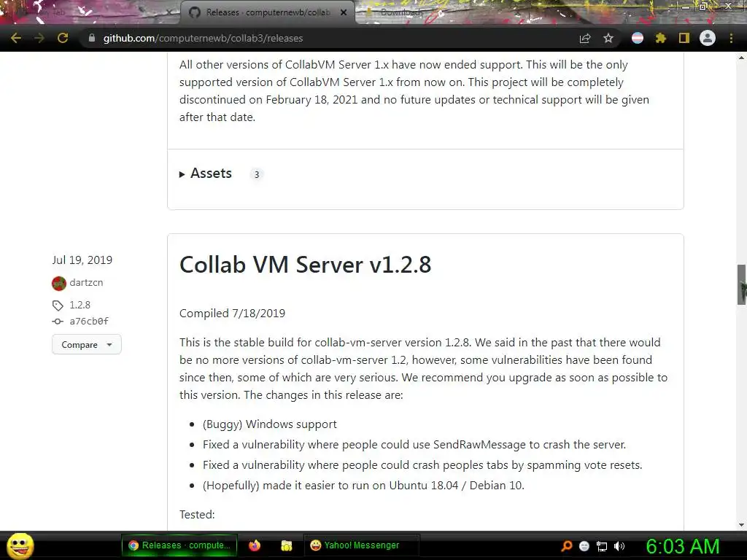Viewport: 747px width, 560px height.
Task: Open the smiley face Start button
Action: click(20, 545)
